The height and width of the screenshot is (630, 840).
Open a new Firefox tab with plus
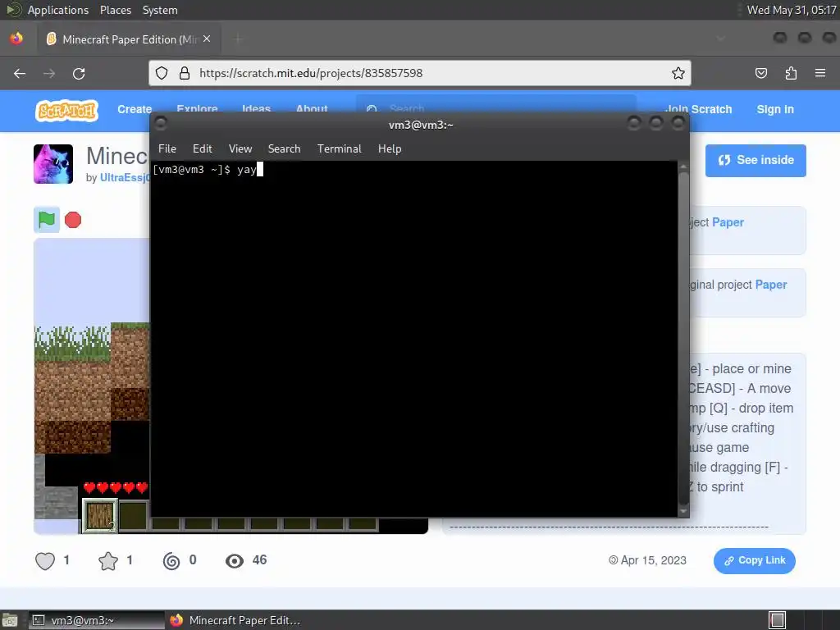238,39
